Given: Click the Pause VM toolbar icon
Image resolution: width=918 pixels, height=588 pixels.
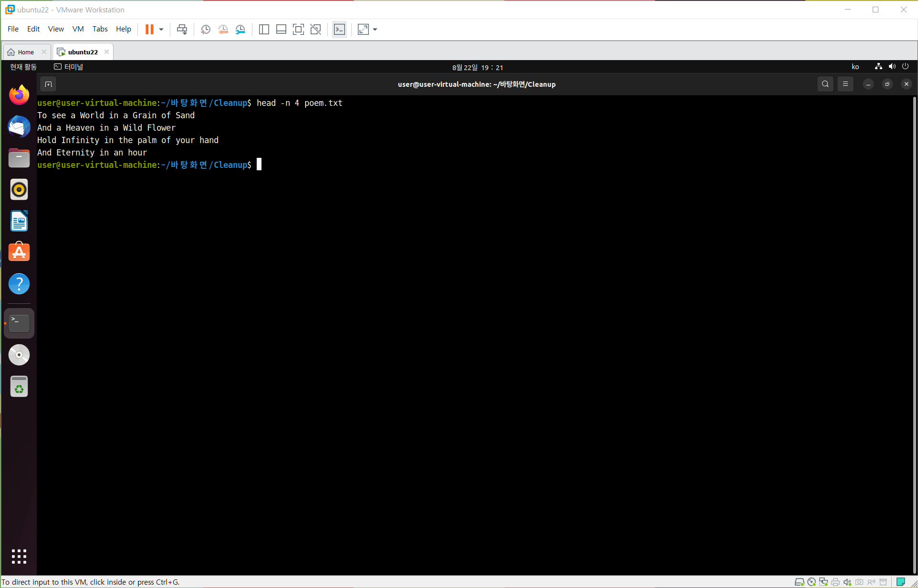Looking at the screenshot, I should click(x=149, y=30).
